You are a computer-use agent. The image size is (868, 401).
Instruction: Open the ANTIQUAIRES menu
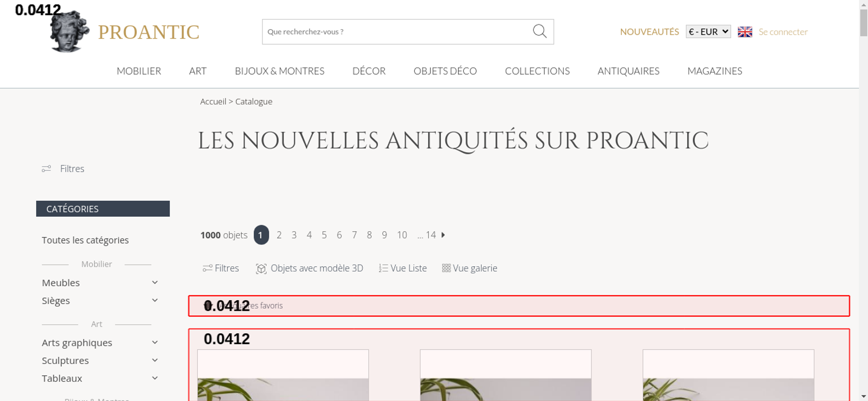pos(628,71)
